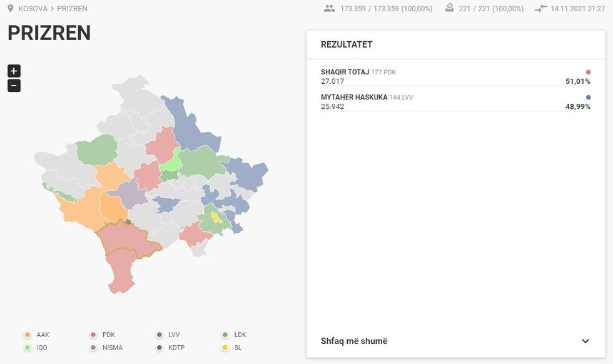Navigate to KOSOVA in the breadcrumb
This screenshot has height=364, width=613.
[33, 9]
